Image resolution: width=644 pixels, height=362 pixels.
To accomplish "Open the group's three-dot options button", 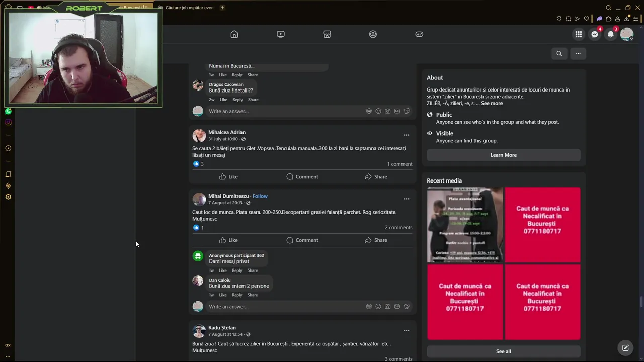I will [x=578, y=53].
